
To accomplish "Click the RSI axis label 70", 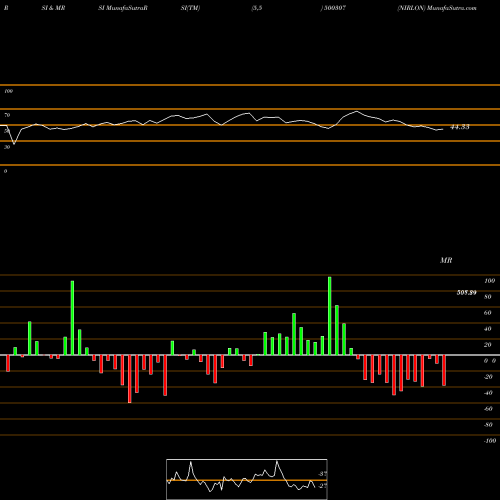I will click(7, 115).
